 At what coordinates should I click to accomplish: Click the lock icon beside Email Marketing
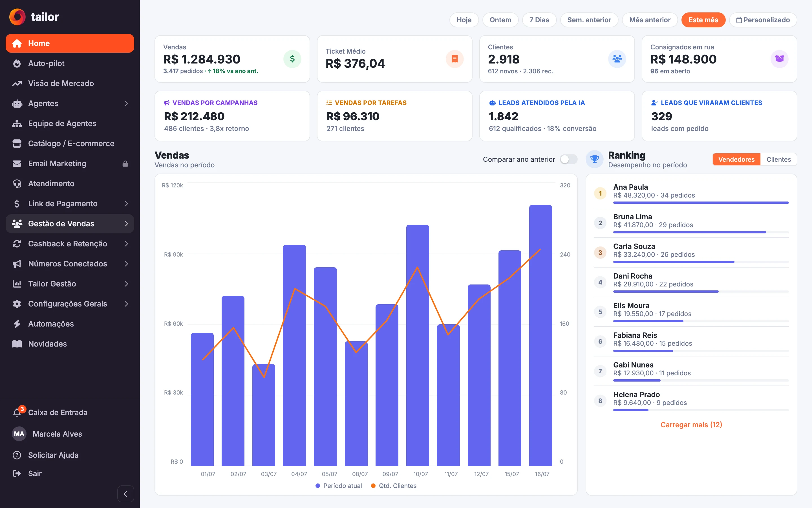[x=125, y=164]
